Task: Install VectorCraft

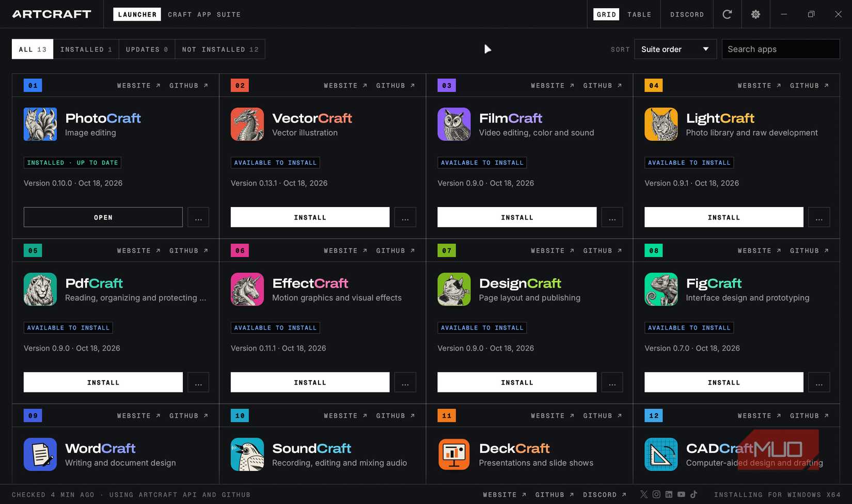Action: 310,217
